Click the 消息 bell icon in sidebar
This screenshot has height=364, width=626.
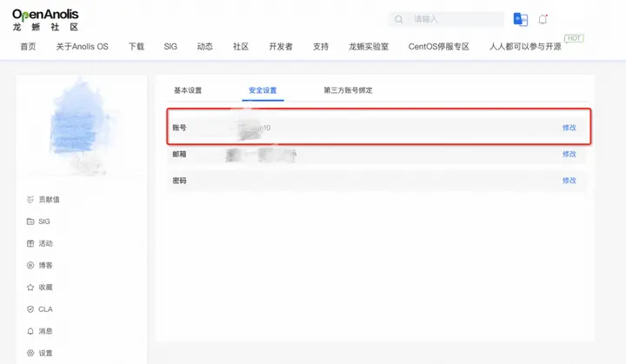(x=30, y=331)
